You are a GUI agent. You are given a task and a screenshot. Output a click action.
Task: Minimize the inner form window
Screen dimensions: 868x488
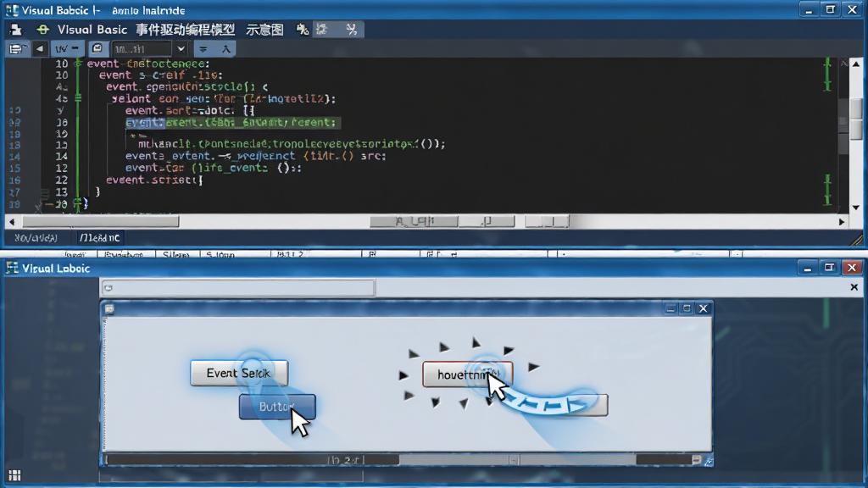[670, 308]
